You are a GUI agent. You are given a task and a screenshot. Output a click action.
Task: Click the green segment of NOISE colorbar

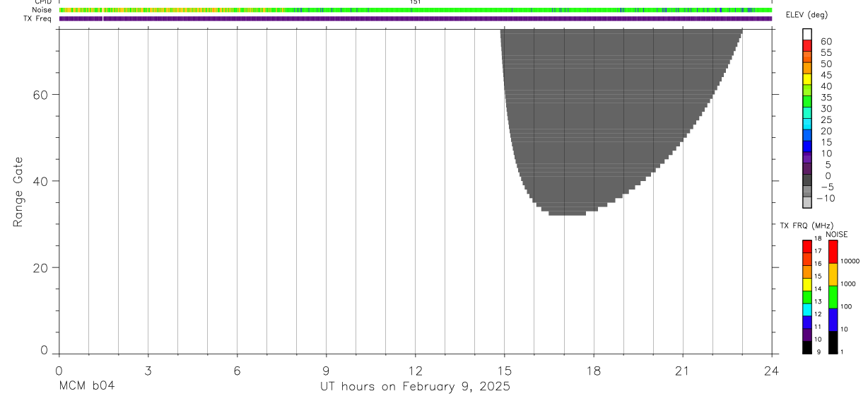pyautogui.click(x=833, y=297)
